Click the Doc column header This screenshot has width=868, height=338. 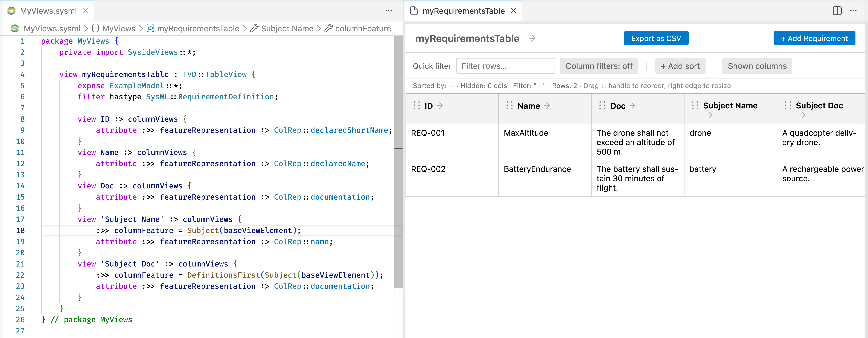click(637, 109)
